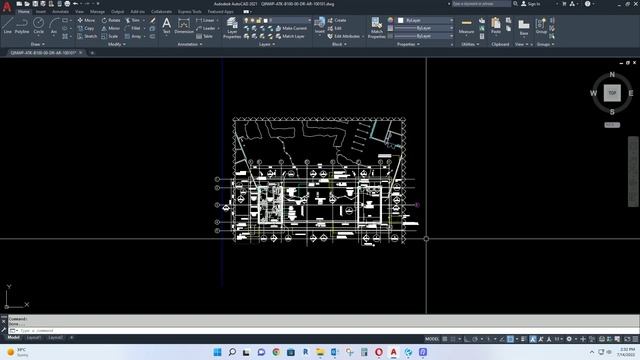This screenshot has height=360, width=640.
Task: Expand the Properties panel
Action: pos(408,44)
